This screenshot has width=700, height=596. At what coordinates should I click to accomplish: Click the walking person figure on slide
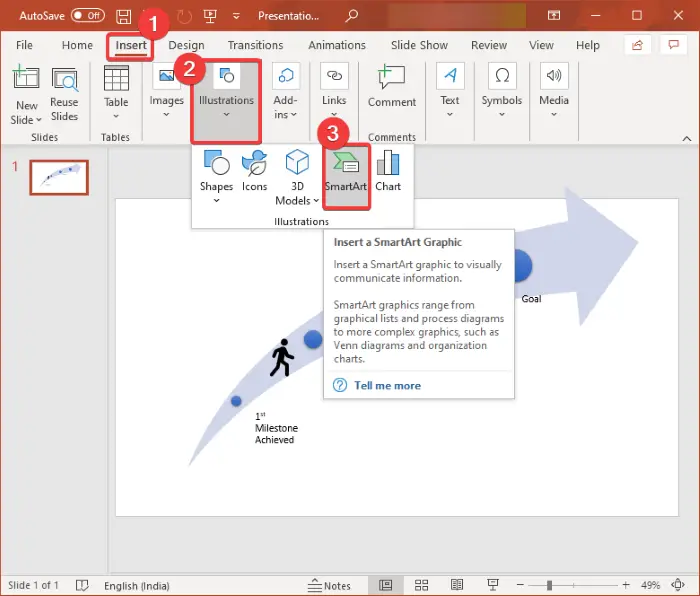(x=281, y=357)
